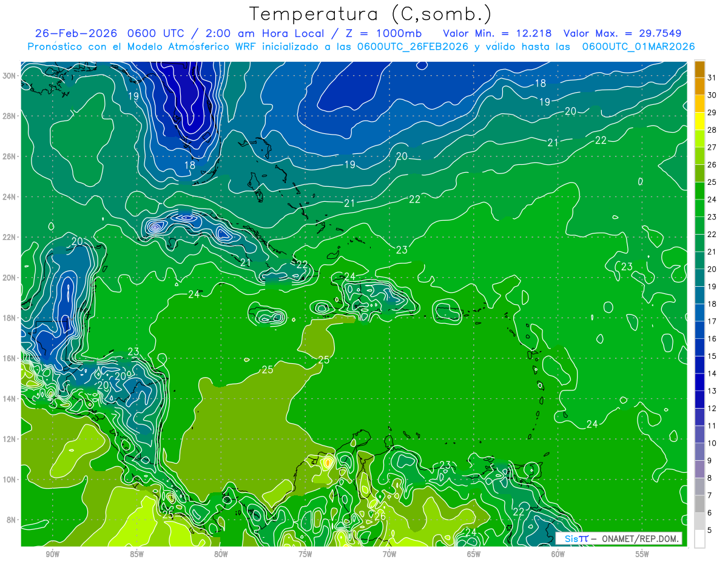Click the "11" value on the color scale
Screen dimensions: 728x562
pos(712,426)
